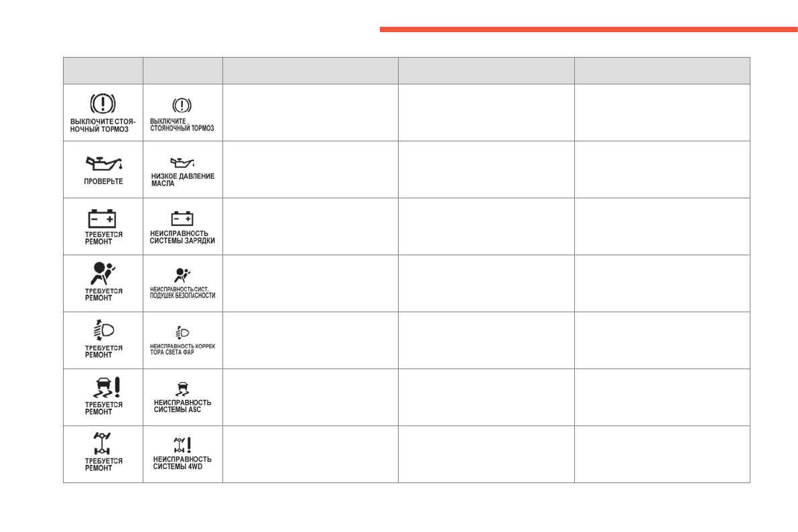Screen dimensions: 798x532
Task: Click the charging system fault battery icon
Action: click(x=182, y=218)
